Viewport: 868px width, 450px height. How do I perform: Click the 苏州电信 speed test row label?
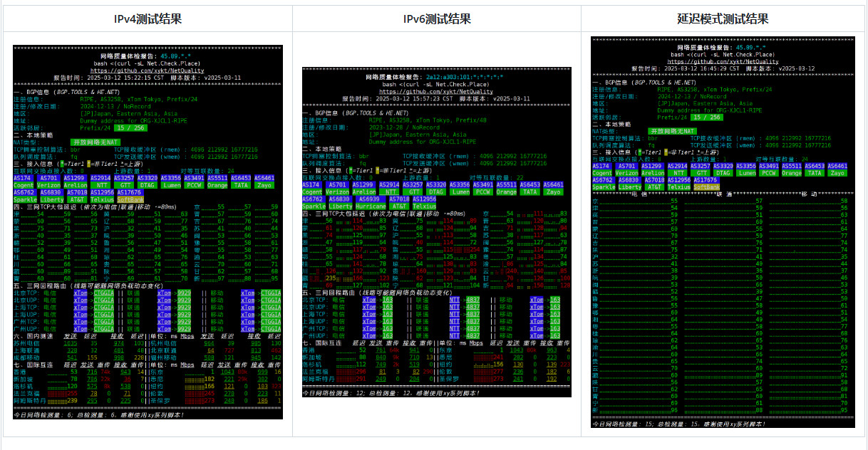tap(27, 343)
